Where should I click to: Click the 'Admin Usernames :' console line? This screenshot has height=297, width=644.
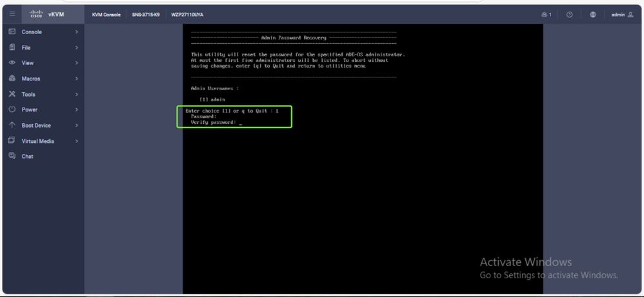point(214,89)
